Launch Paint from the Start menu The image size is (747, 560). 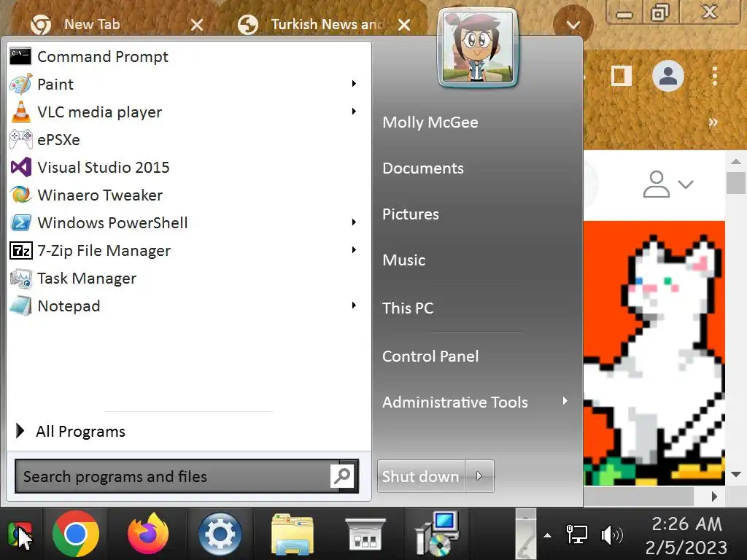click(x=189, y=85)
